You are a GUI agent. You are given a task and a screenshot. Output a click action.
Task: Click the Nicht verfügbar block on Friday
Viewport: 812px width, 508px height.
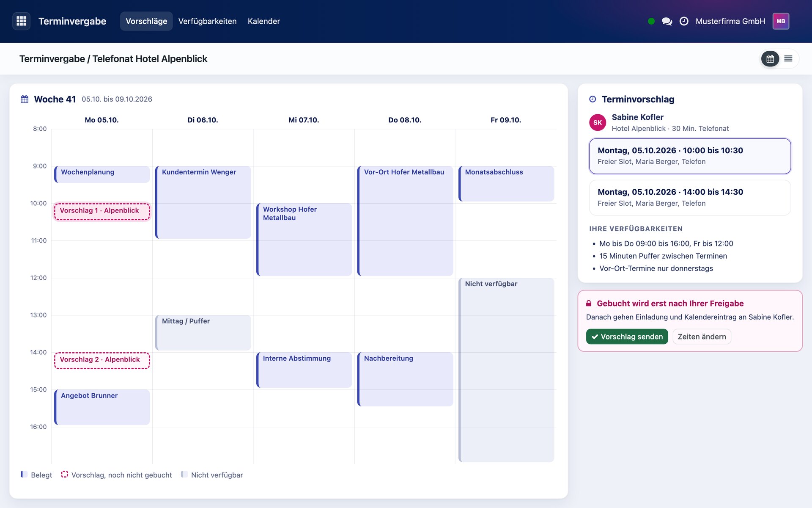coord(506,370)
